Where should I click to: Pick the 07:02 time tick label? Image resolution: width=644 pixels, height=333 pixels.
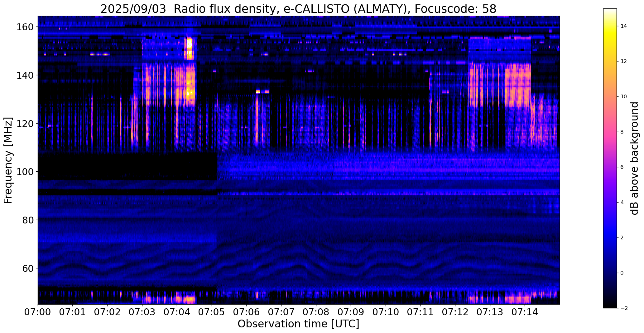[107, 312]
